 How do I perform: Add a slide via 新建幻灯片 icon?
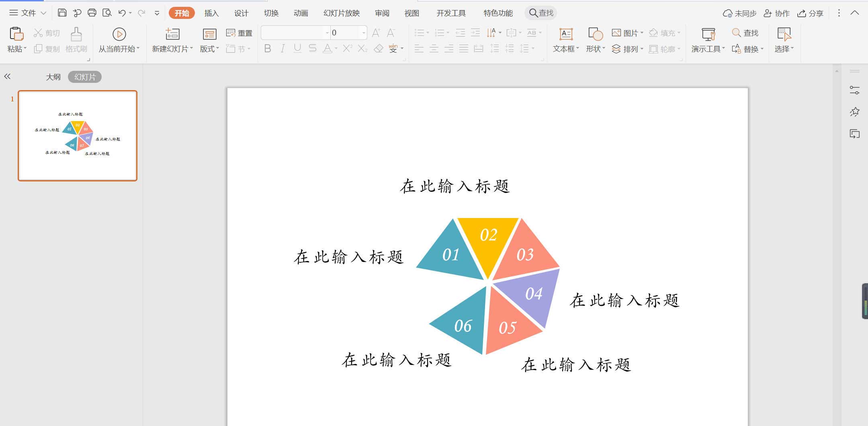point(172,34)
